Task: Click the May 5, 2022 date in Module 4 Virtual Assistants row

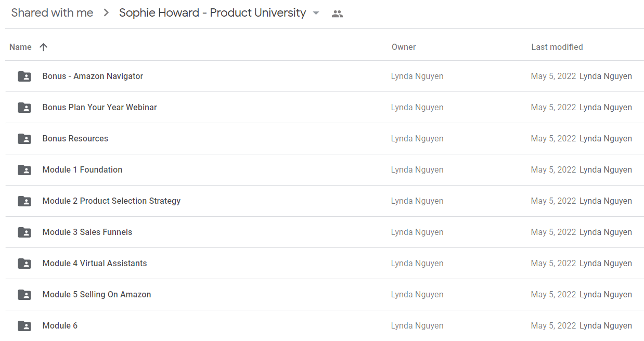Action: 553,264
